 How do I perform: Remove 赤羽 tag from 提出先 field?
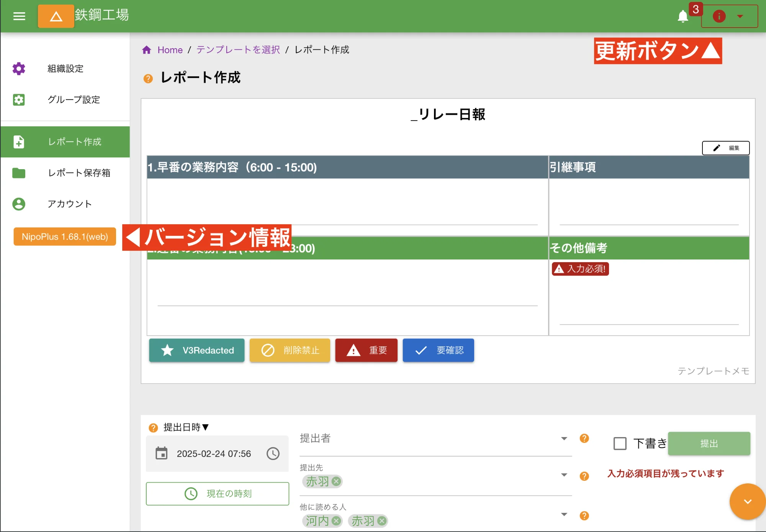point(336,481)
